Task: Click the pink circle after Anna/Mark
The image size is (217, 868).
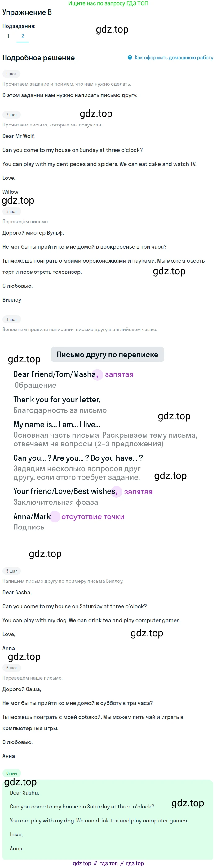Action: point(55,516)
